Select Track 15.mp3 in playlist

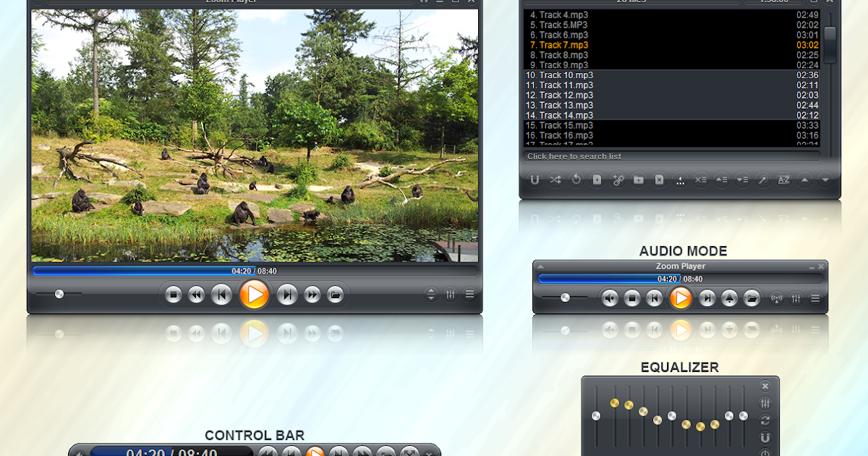click(672, 125)
